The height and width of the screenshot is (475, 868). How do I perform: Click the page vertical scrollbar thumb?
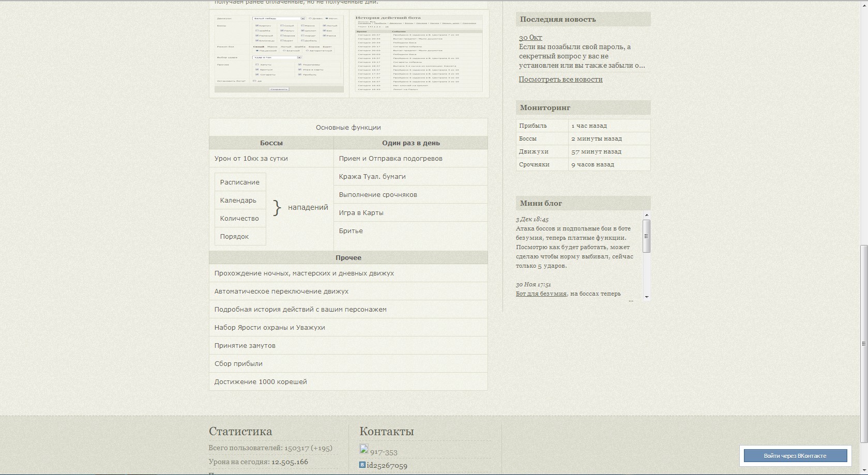(863, 344)
